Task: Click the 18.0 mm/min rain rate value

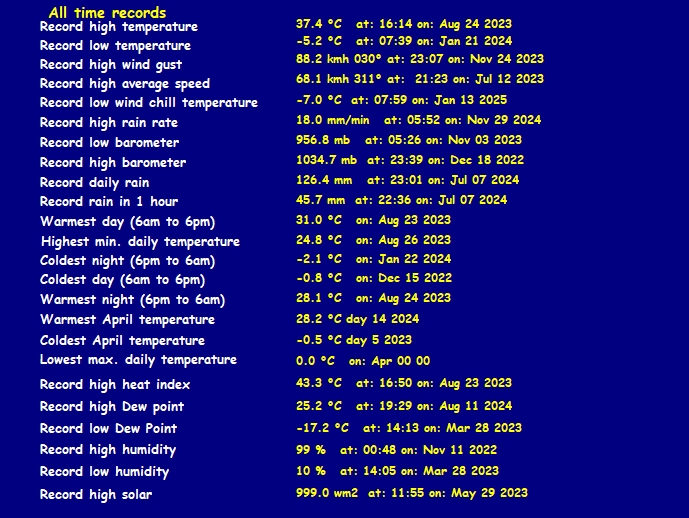Action: (x=418, y=120)
